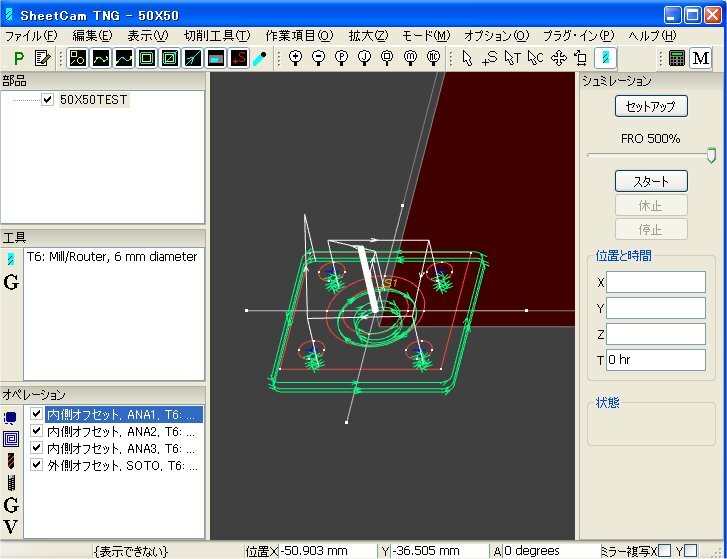Screen dimensions: 727x559
Task: Add a pocket operation (spiral square icon)
Action: (11, 438)
